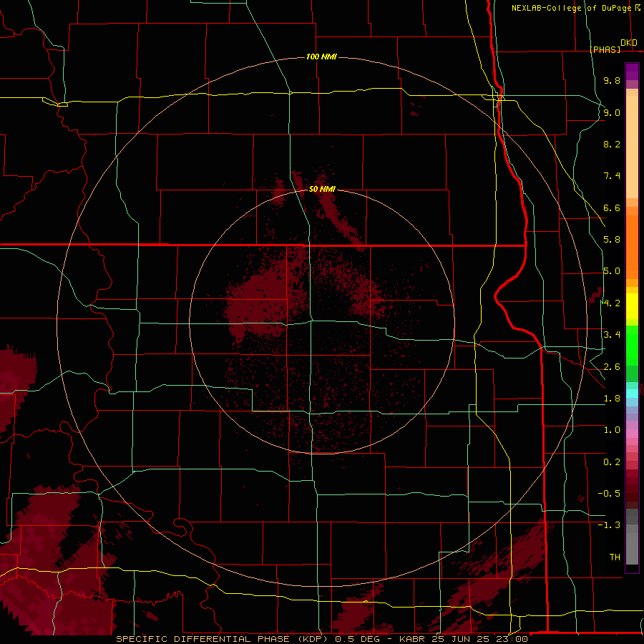Click the 9.8 value on the color scale
The height and width of the screenshot is (644, 644).
612,80
